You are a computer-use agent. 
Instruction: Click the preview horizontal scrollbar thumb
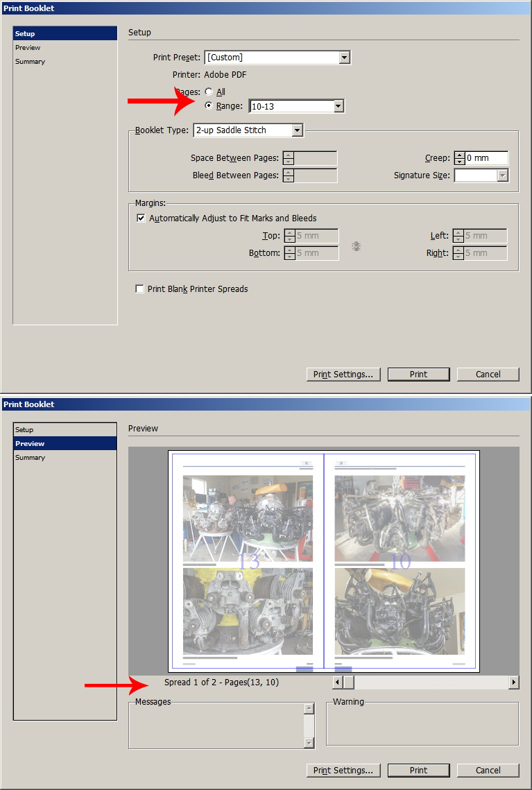(349, 682)
